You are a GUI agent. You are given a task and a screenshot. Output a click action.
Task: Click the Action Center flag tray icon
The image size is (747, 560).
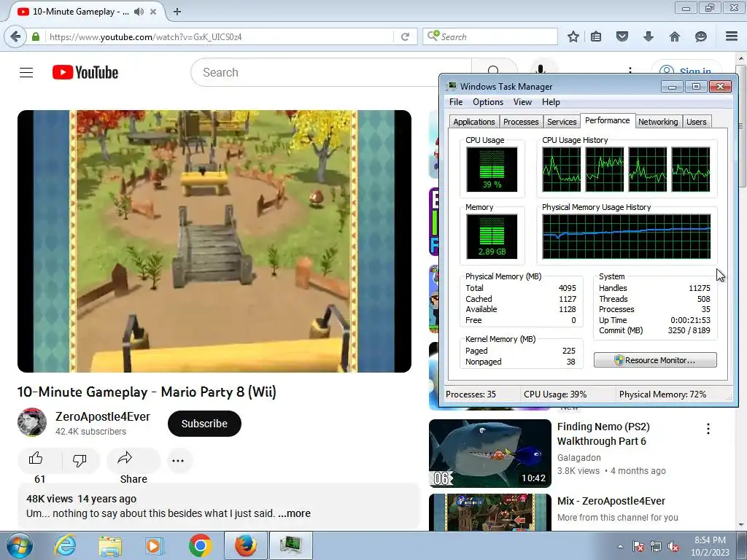tap(638, 547)
